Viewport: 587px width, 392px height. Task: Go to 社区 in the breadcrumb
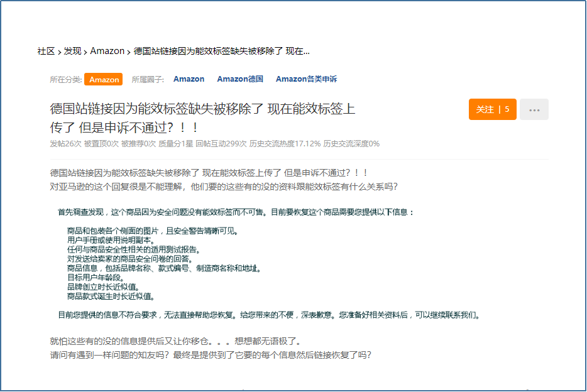click(x=46, y=51)
